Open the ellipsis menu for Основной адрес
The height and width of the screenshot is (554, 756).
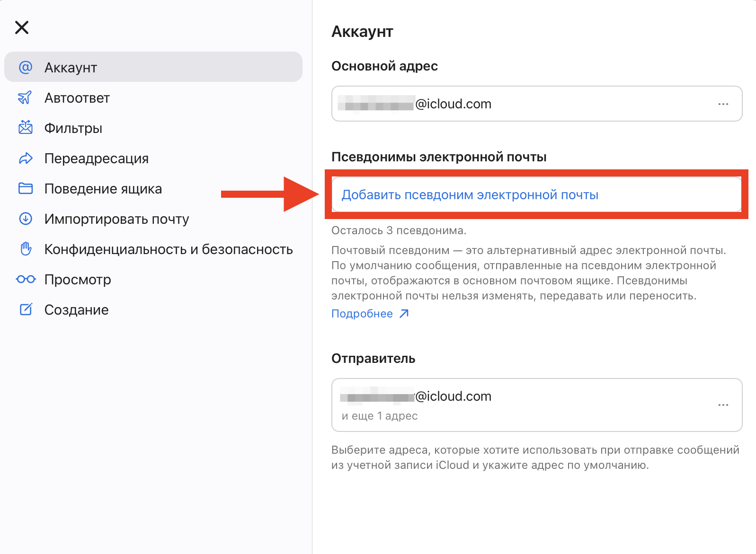[723, 104]
